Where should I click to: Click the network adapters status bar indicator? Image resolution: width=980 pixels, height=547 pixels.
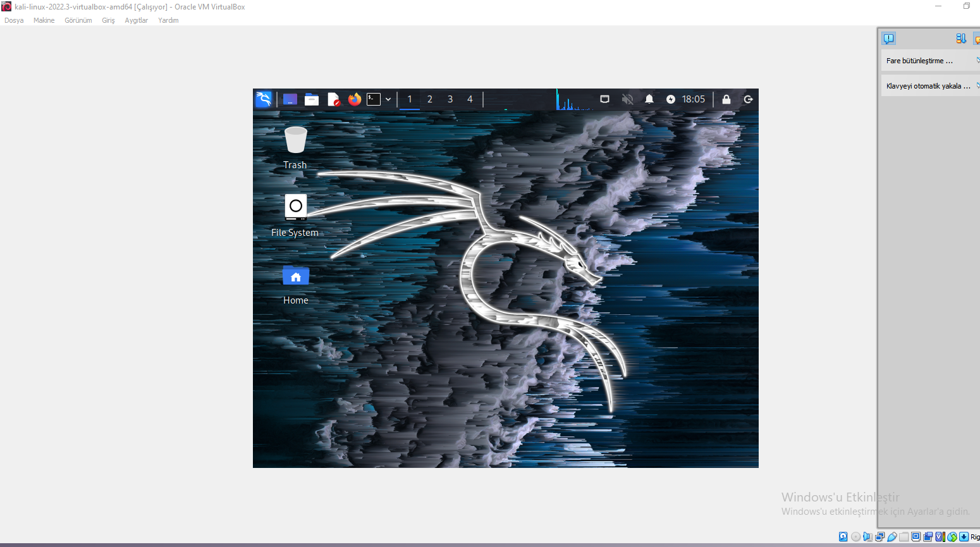(879, 537)
